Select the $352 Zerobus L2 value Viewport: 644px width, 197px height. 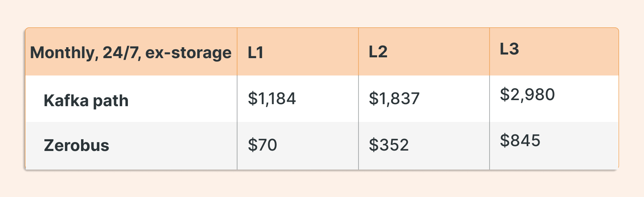tap(389, 145)
